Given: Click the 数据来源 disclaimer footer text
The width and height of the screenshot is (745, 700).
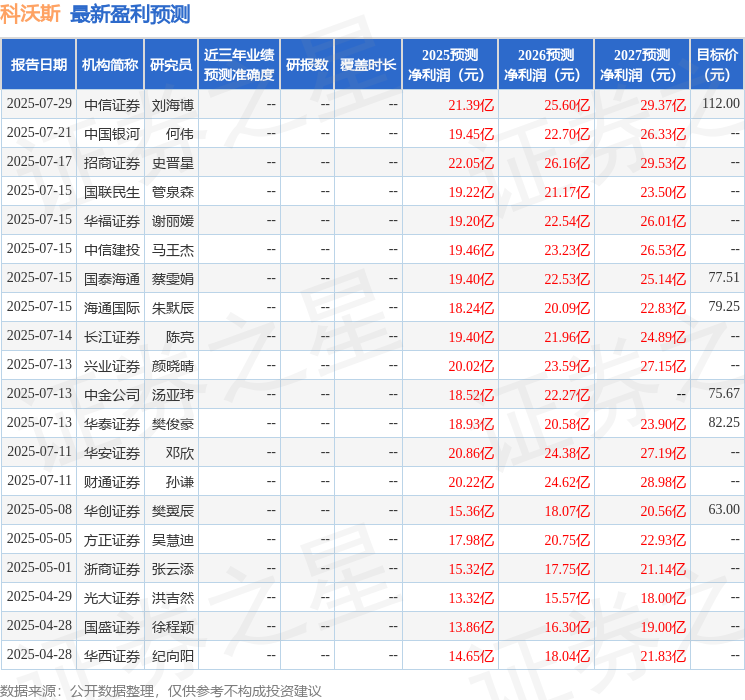Looking at the screenshot, I should coord(161,690).
